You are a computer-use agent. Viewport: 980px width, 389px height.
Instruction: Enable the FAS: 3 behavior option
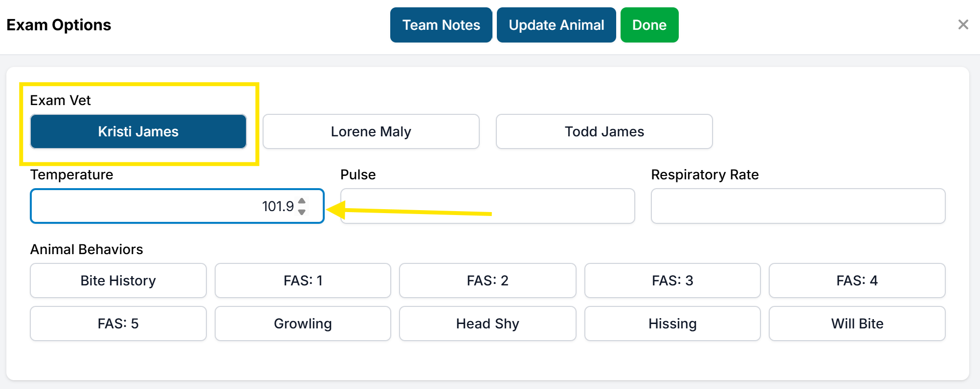(x=672, y=281)
